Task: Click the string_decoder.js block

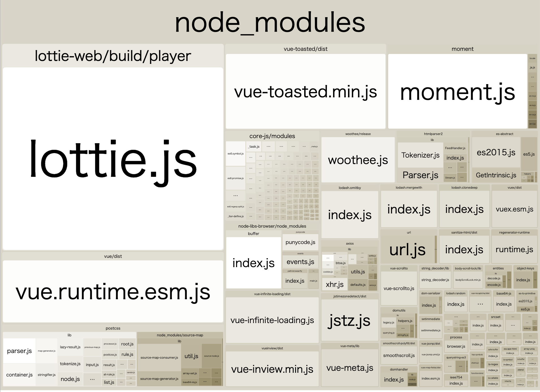Action: tap(435, 280)
